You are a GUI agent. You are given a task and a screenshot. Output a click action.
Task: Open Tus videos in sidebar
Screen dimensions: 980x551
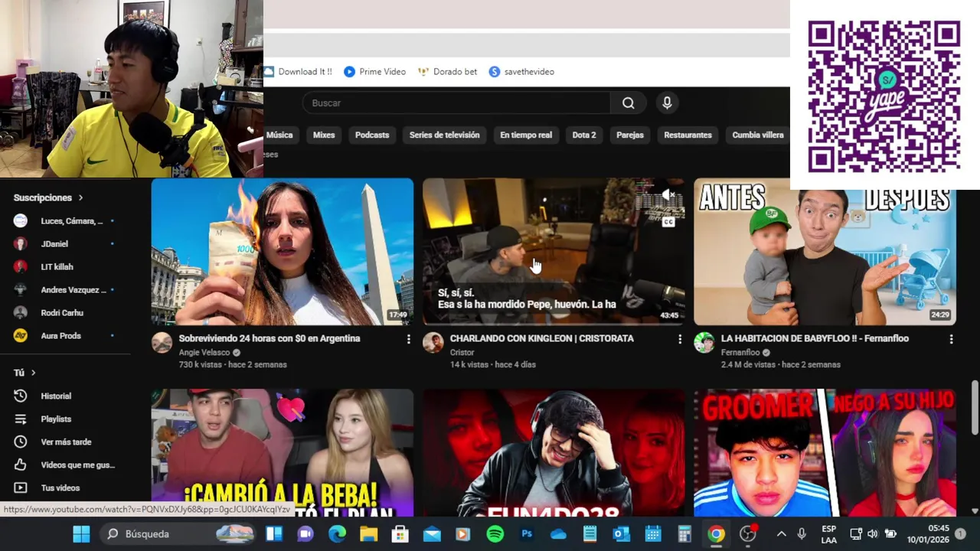(x=60, y=487)
